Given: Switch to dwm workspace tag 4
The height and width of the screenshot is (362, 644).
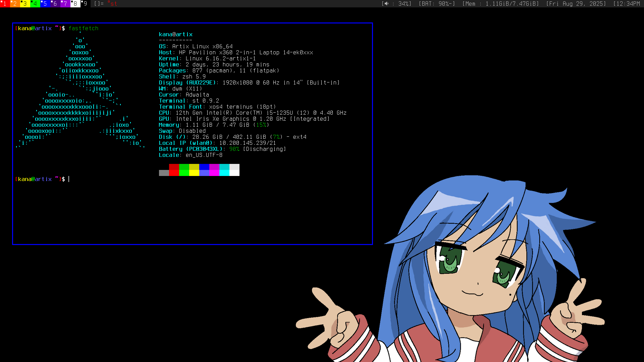Looking at the screenshot, I should pyautogui.click(x=35, y=4).
